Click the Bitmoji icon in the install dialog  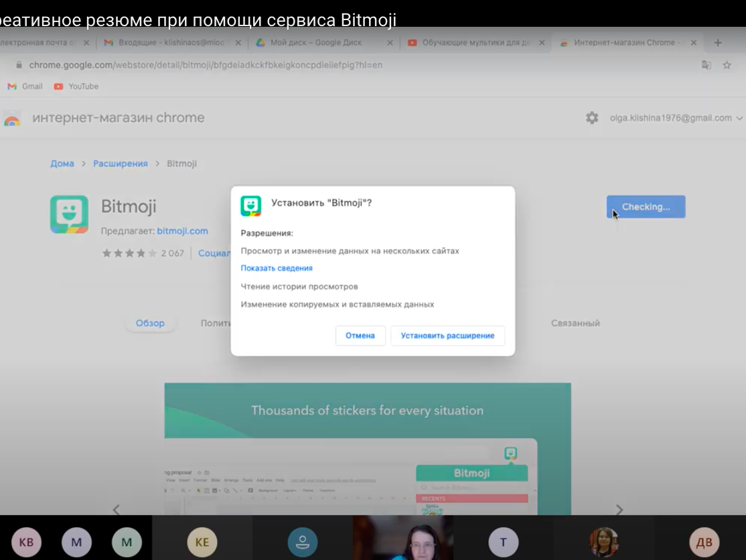(x=251, y=206)
